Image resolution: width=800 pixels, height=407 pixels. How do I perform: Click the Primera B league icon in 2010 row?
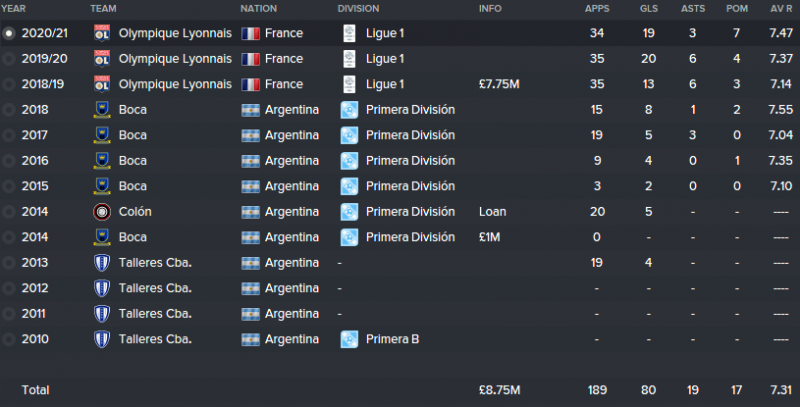pos(349,339)
